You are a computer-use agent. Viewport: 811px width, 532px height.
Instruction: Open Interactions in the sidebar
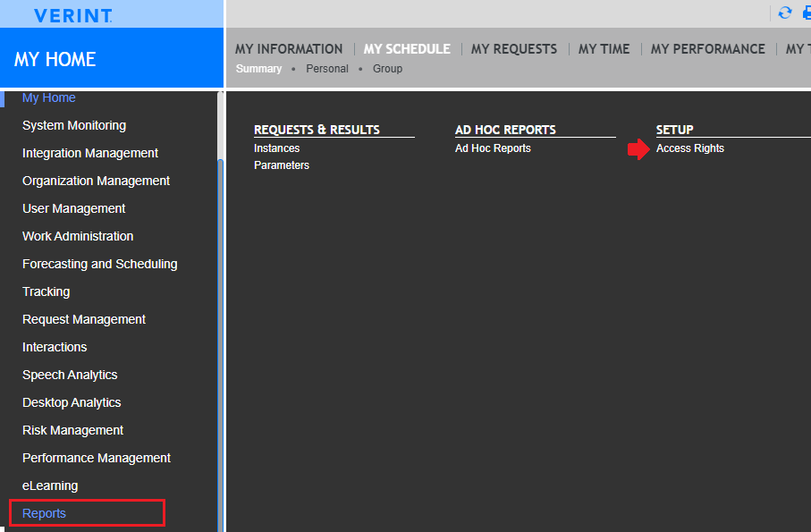pos(55,347)
